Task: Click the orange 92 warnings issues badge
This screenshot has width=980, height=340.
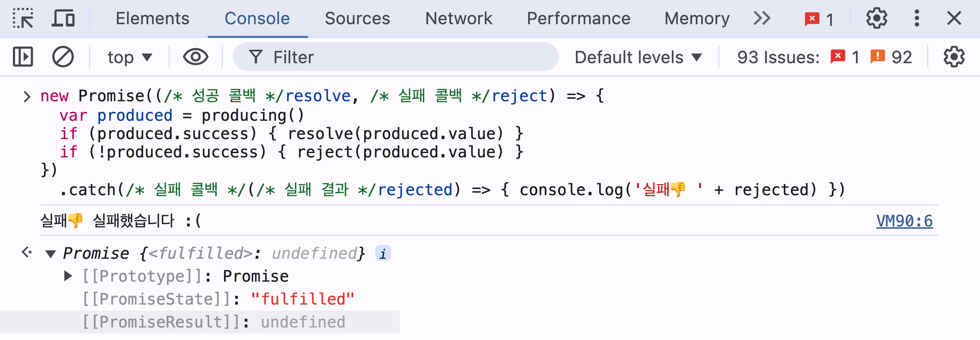Action: pyautogui.click(x=891, y=57)
